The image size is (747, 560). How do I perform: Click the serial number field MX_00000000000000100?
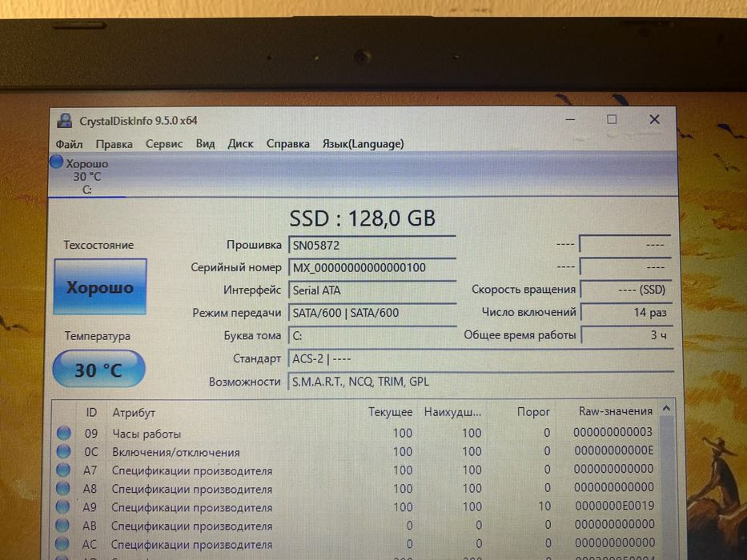point(371,268)
